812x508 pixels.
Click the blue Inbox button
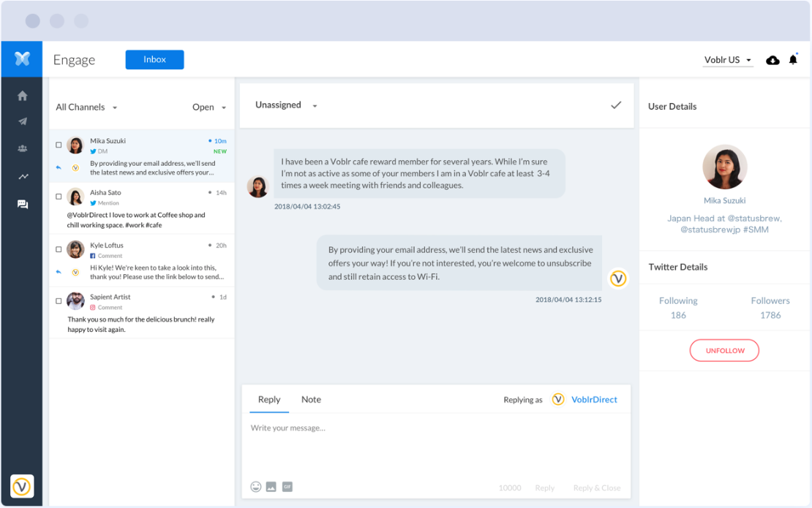click(x=154, y=60)
